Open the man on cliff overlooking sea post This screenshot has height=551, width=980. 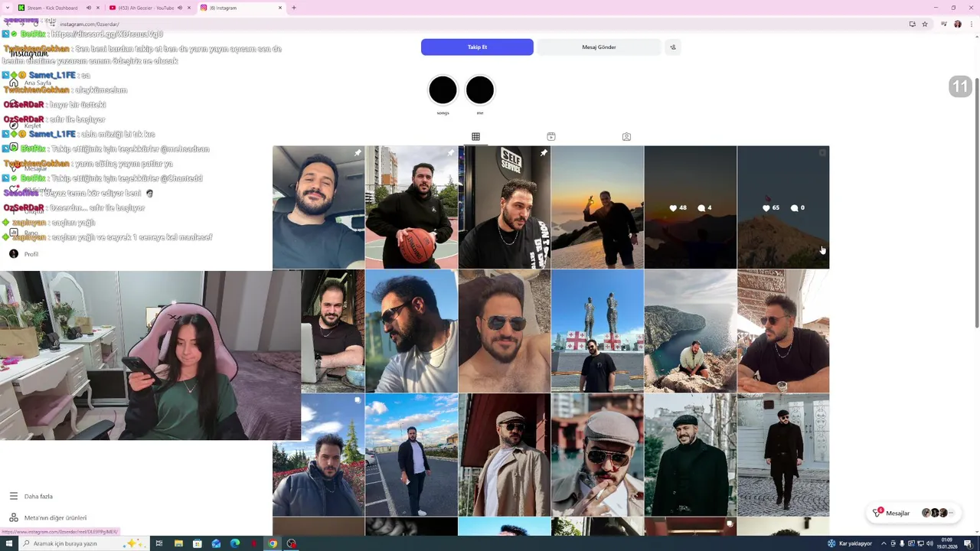pos(690,331)
